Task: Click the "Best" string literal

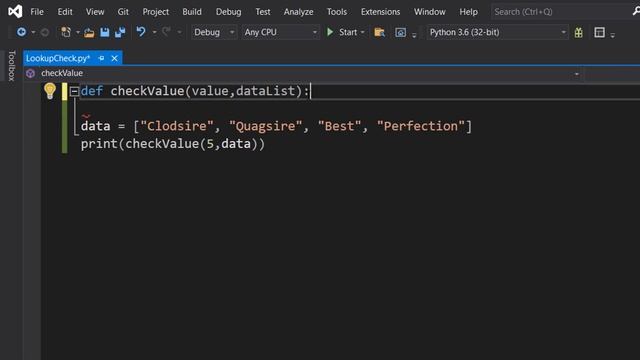Action: point(339,126)
